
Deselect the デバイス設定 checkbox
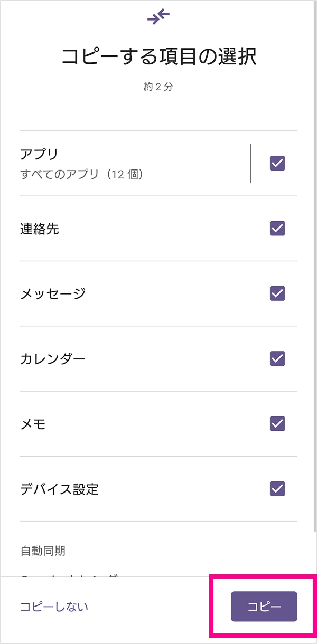coord(277,489)
